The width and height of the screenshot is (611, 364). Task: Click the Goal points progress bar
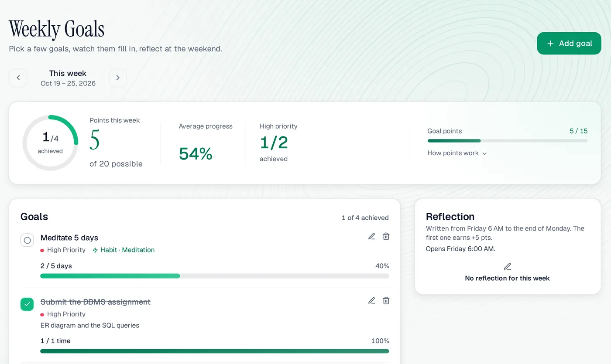pyautogui.click(x=508, y=141)
